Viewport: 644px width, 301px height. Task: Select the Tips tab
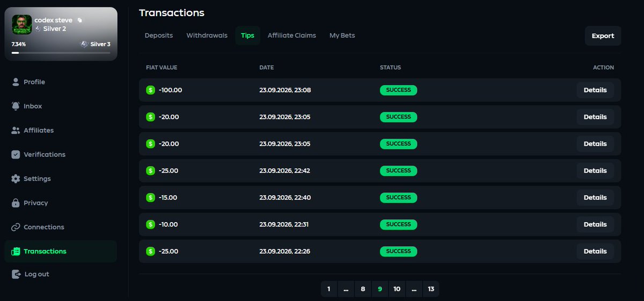pyautogui.click(x=247, y=35)
